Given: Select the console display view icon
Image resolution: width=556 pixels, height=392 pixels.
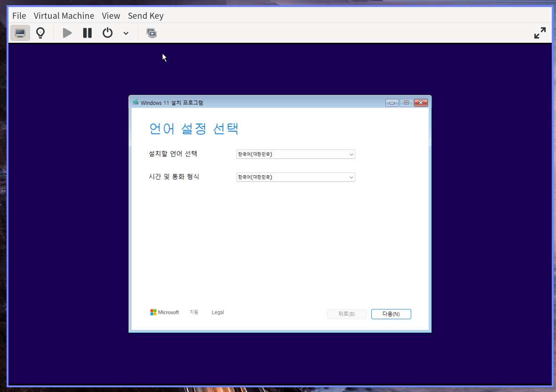Looking at the screenshot, I should tap(20, 33).
